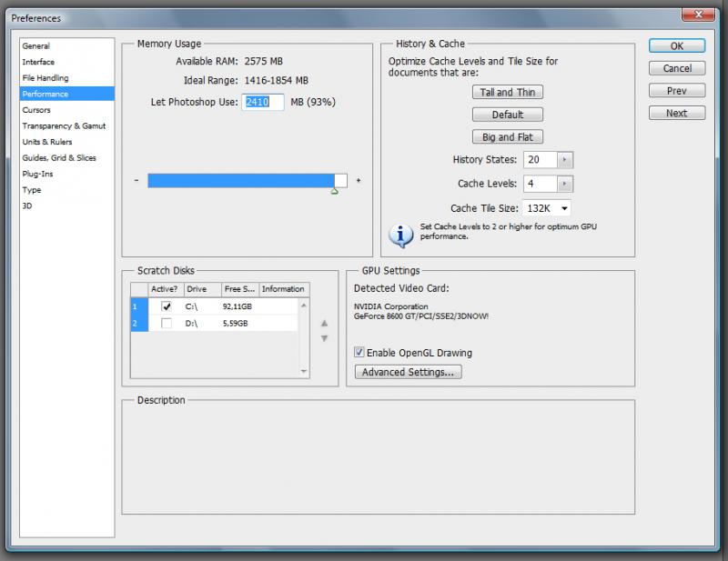Check the Active box for drive D:\

[x=167, y=323]
